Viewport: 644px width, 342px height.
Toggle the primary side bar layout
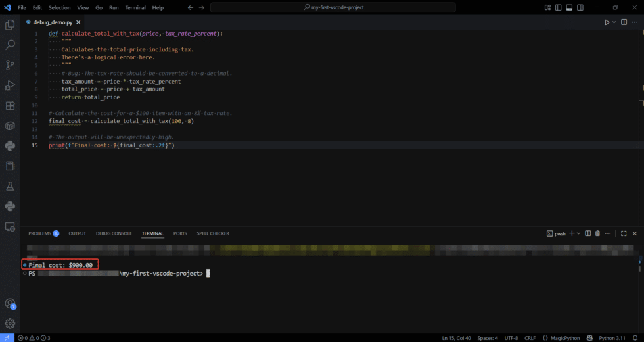coord(558,7)
